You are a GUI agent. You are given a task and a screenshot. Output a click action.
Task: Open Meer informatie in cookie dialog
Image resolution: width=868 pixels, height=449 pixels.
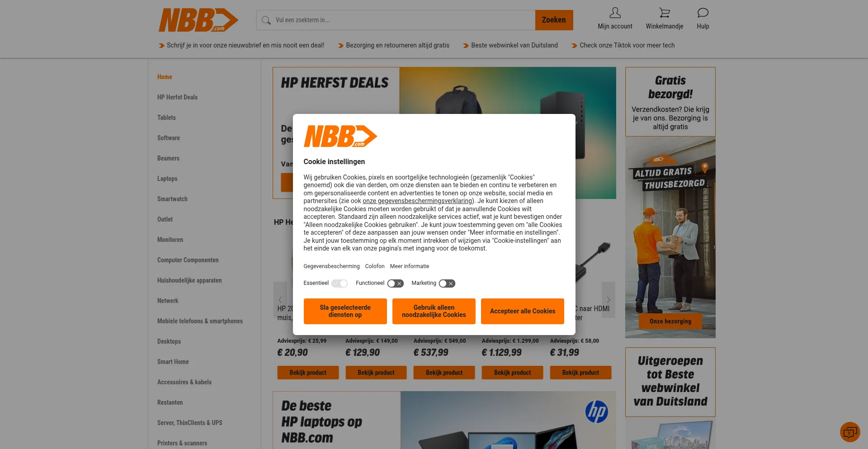pos(410,266)
